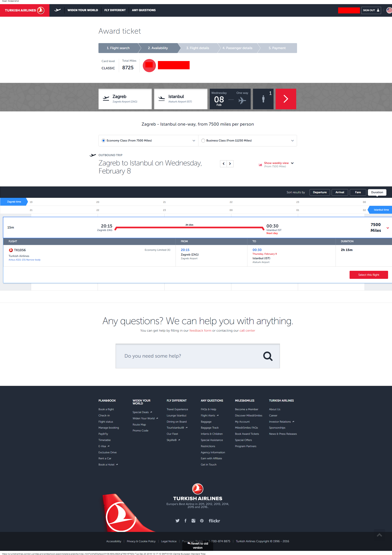Screen dimensions: 392x555
Task: Click step 3 Flight details tab
Action: (198, 48)
